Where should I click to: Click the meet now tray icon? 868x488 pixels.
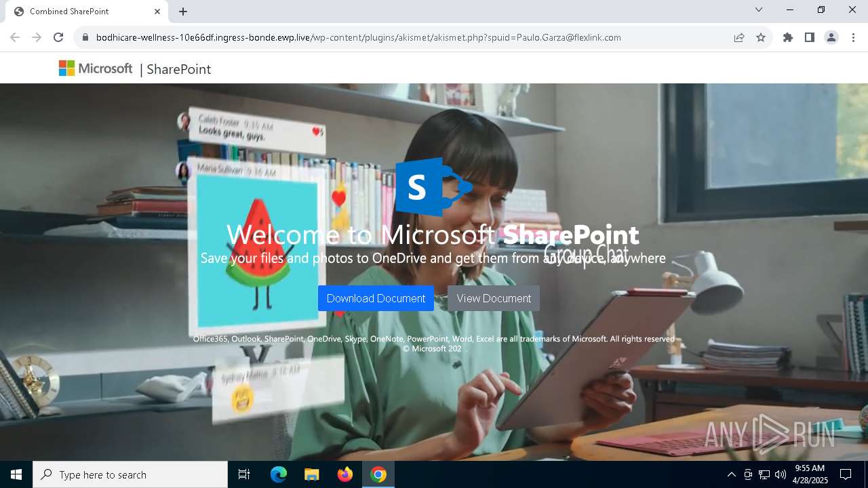pyautogui.click(x=748, y=474)
